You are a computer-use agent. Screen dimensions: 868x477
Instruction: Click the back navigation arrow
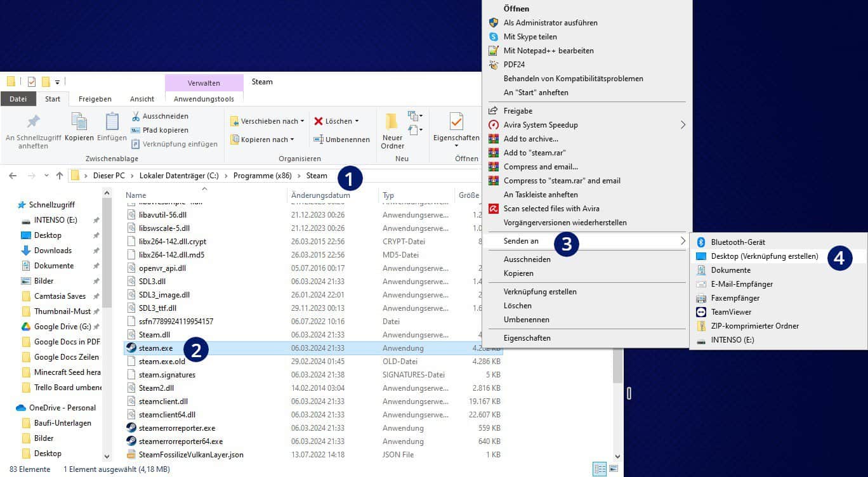pos(13,176)
